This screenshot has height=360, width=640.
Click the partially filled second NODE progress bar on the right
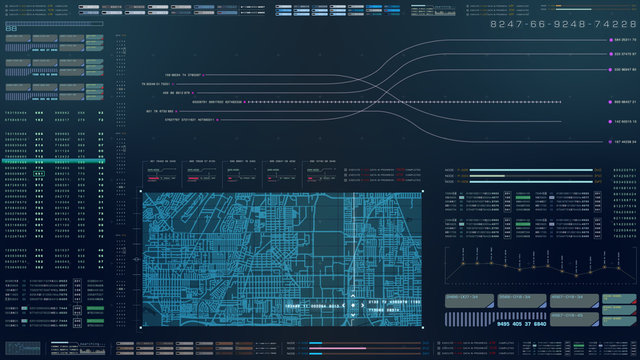pos(531,176)
